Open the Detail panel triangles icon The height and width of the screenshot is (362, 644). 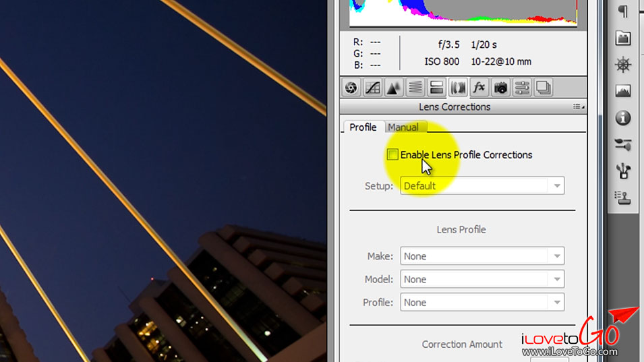(x=393, y=88)
